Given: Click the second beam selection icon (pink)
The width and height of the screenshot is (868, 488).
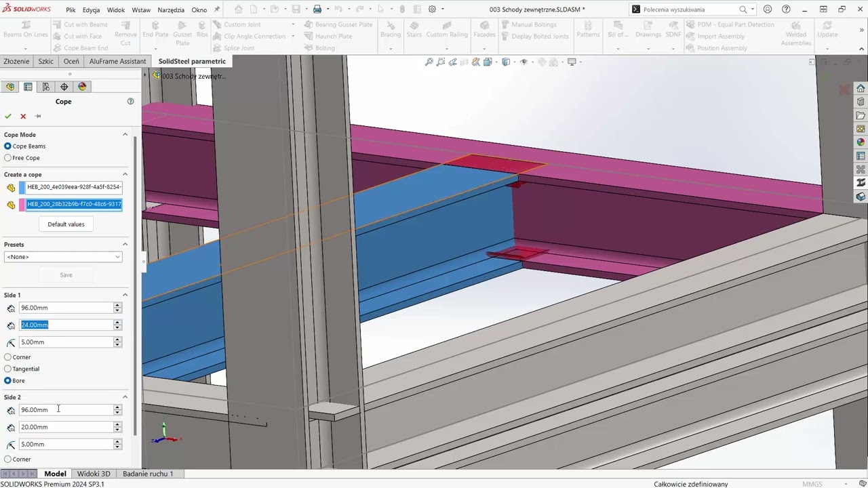Looking at the screenshot, I should coord(11,205).
